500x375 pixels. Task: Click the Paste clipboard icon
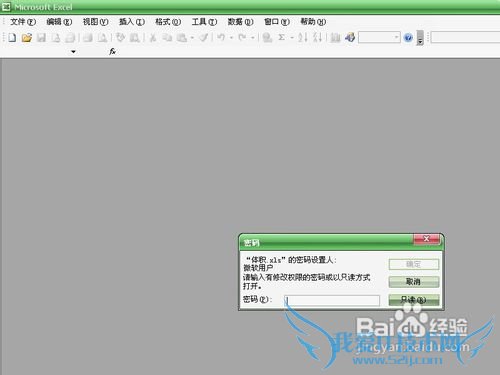[182, 37]
